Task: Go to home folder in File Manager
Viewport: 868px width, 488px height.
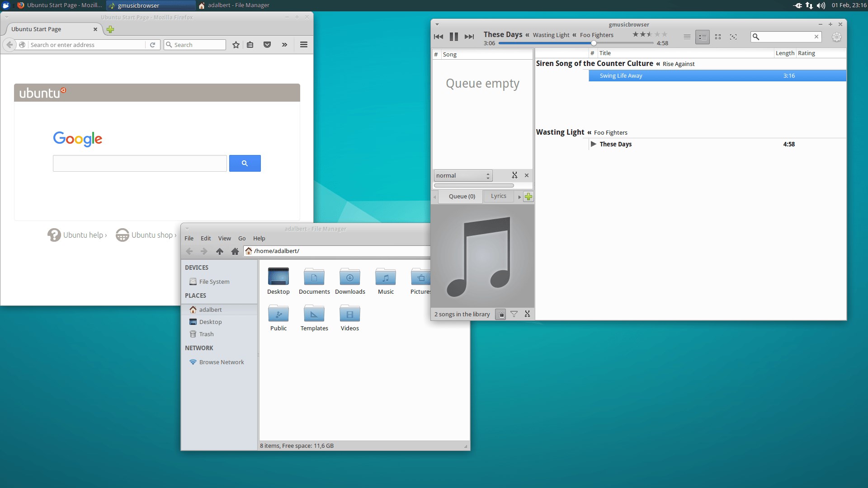Action: coord(235,251)
